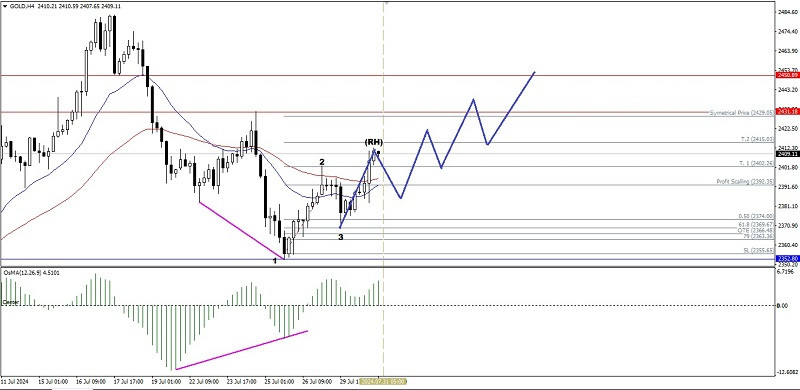Click the -12.6082 value on the OsMA scale

click(787, 372)
